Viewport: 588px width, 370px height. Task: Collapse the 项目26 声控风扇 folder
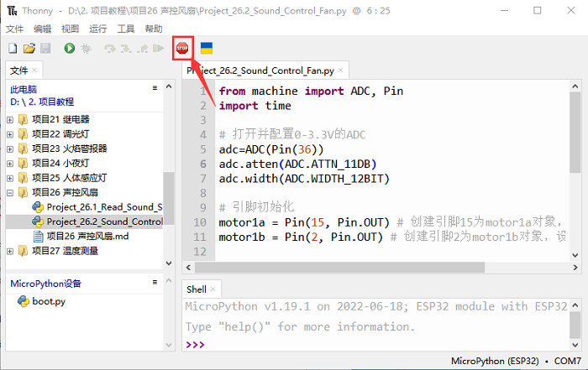(x=10, y=192)
